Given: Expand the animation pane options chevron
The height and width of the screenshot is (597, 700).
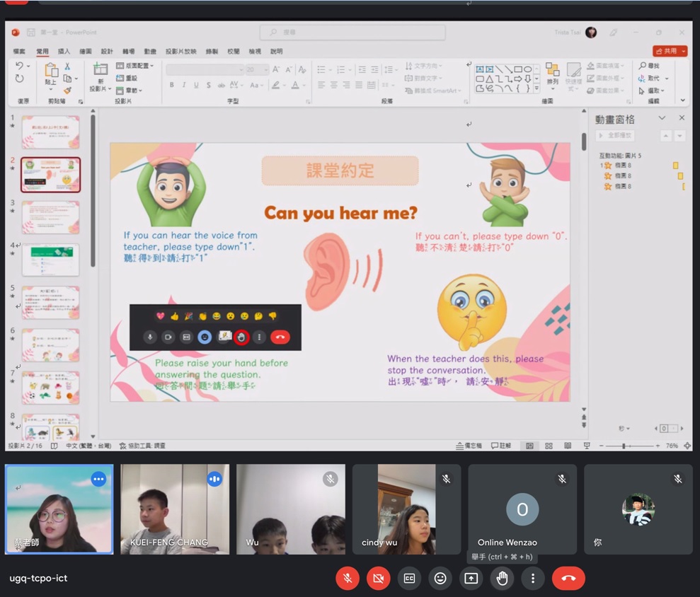Looking at the screenshot, I should click(x=662, y=118).
